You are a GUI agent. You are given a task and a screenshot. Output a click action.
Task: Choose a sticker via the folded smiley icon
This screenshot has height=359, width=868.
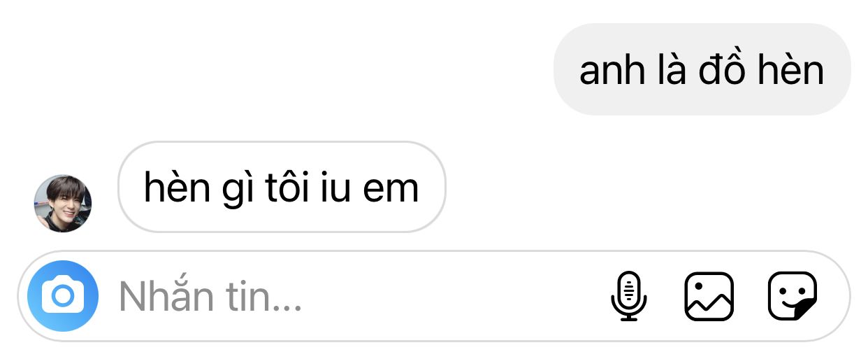(793, 296)
